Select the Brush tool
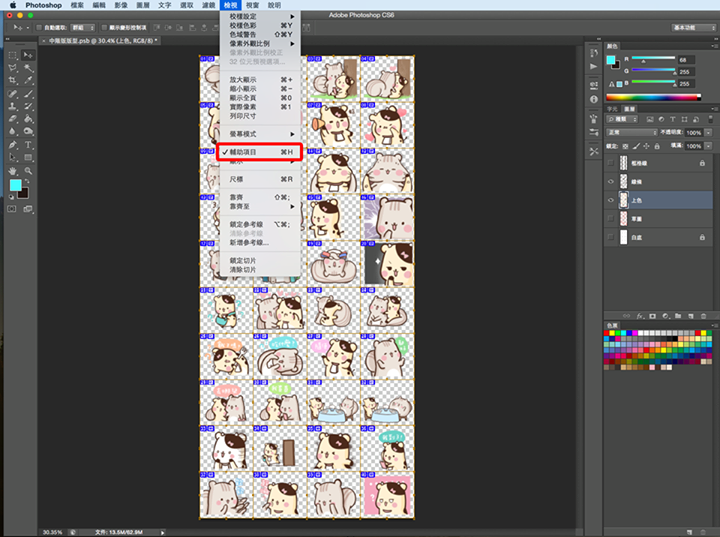 (28, 94)
